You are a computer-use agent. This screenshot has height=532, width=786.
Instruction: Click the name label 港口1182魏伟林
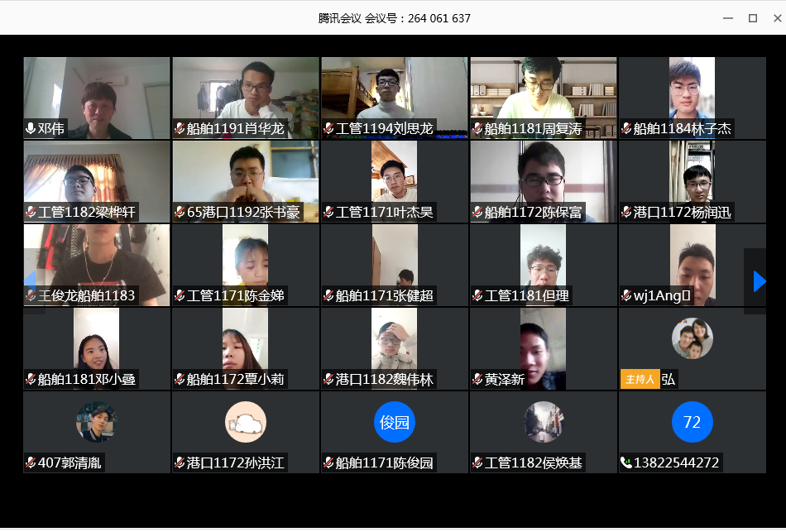tap(385, 379)
